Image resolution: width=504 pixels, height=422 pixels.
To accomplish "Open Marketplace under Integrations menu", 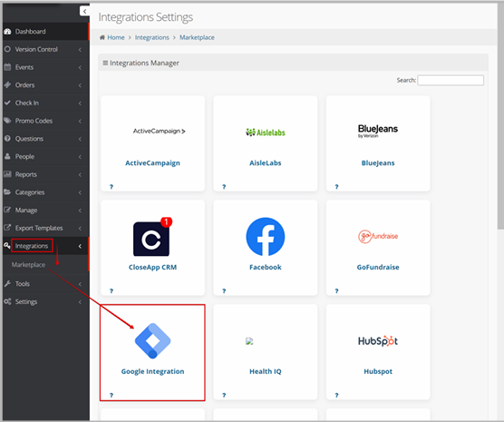I will [x=28, y=265].
